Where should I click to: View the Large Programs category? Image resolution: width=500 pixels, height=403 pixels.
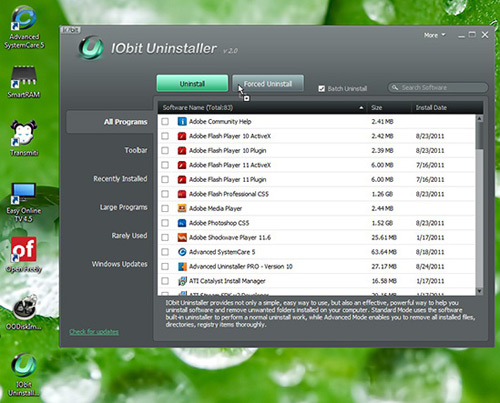(123, 207)
